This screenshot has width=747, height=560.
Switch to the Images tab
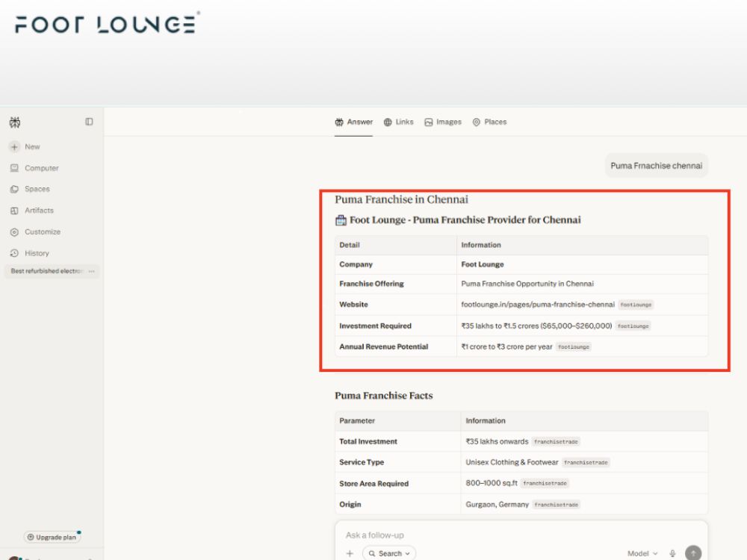[443, 122]
